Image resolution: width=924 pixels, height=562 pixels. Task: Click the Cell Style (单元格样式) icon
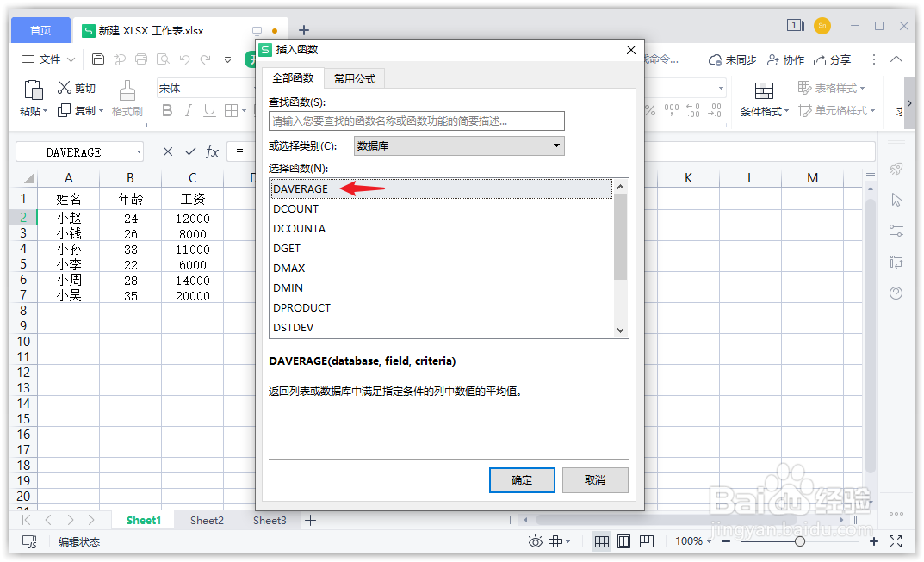pos(805,110)
